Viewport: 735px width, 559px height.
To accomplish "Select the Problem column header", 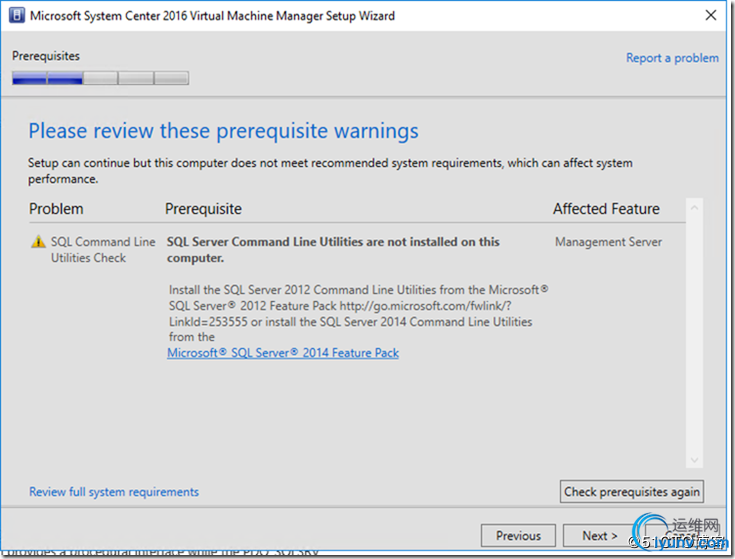I will 56,209.
